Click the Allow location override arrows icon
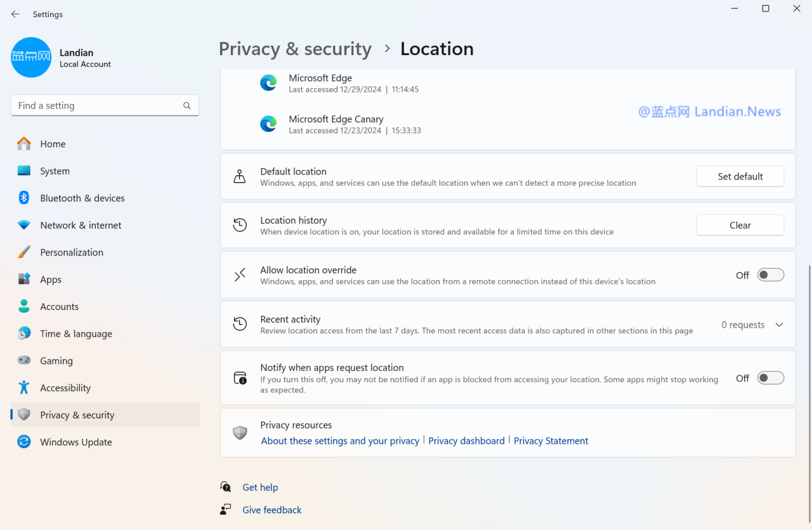 pos(240,275)
